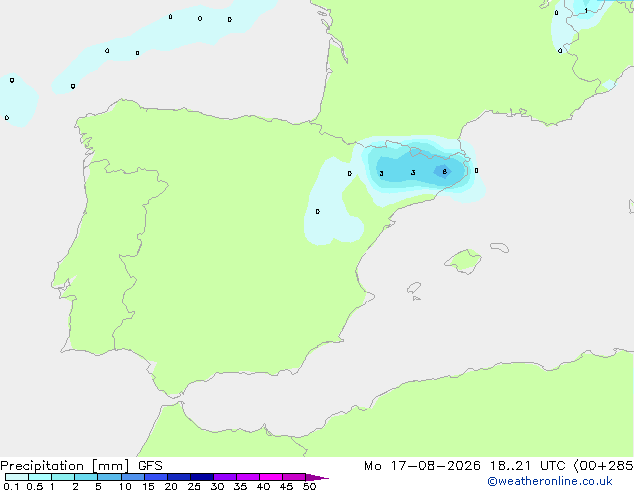This screenshot has width=634, height=490.
Task: Click the "50" legend scale label
Action: point(309,486)
